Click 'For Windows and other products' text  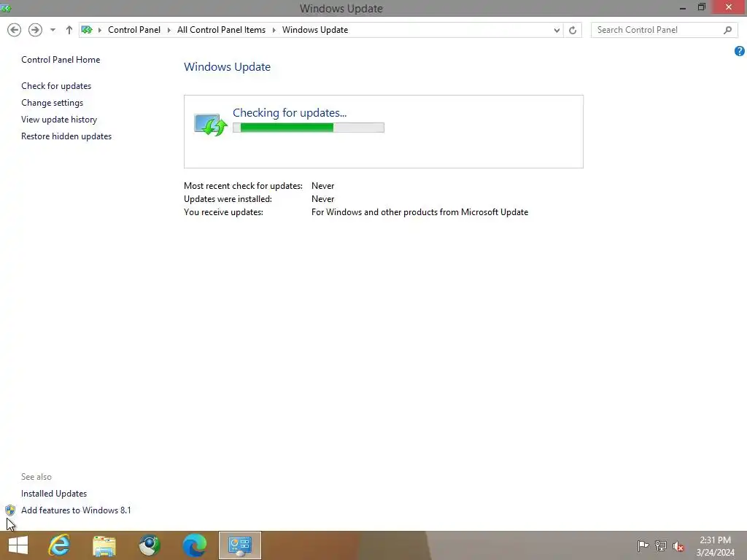click(x=419, y=212)
